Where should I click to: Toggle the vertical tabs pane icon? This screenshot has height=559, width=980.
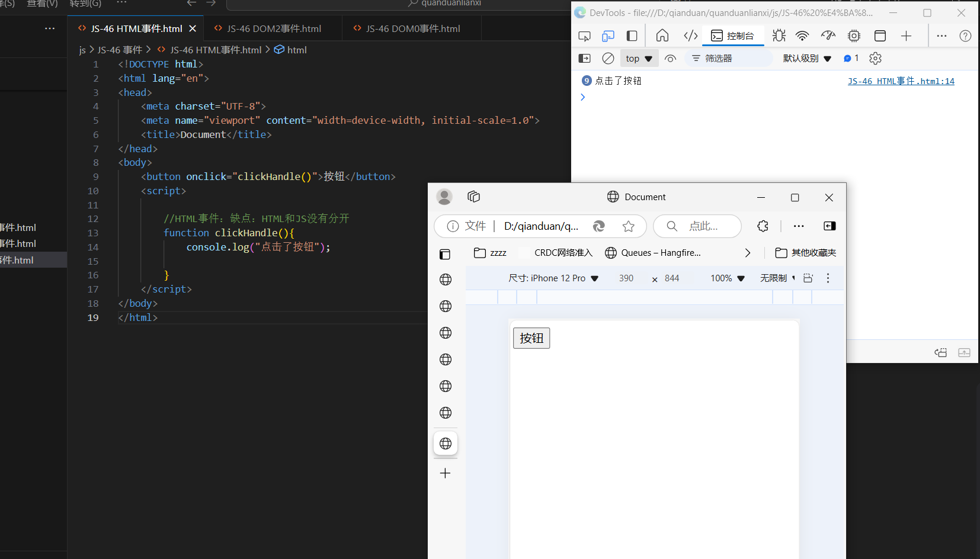pos(445,254)
